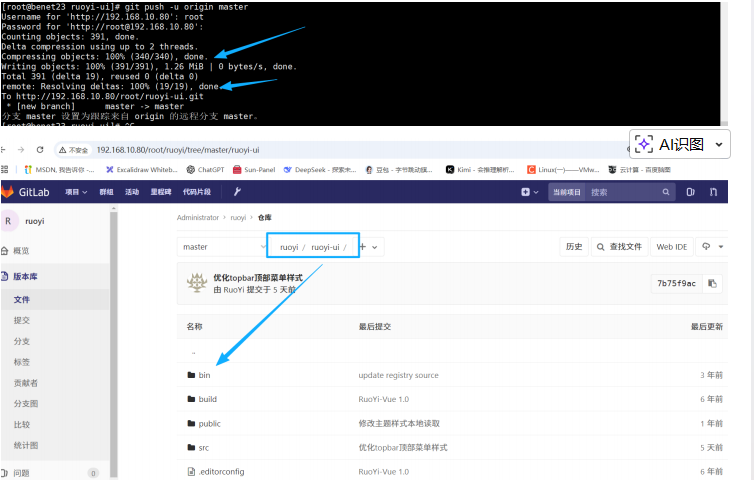Open the merge requests icon in navbar
Viewport: 754px width, 480px height.
pos(713,192)
